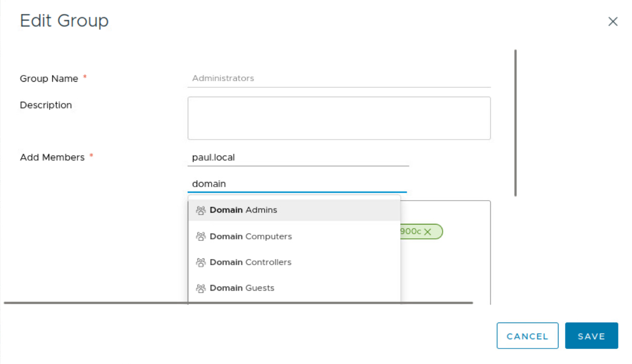The height and width of the screenshot is (364, 632).
Task: Select the Domain Admins suggestion text
Action: 244,210
